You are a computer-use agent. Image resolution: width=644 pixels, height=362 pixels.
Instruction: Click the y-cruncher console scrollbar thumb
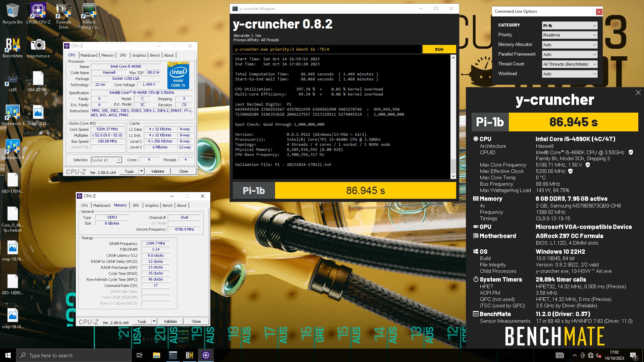453,166
